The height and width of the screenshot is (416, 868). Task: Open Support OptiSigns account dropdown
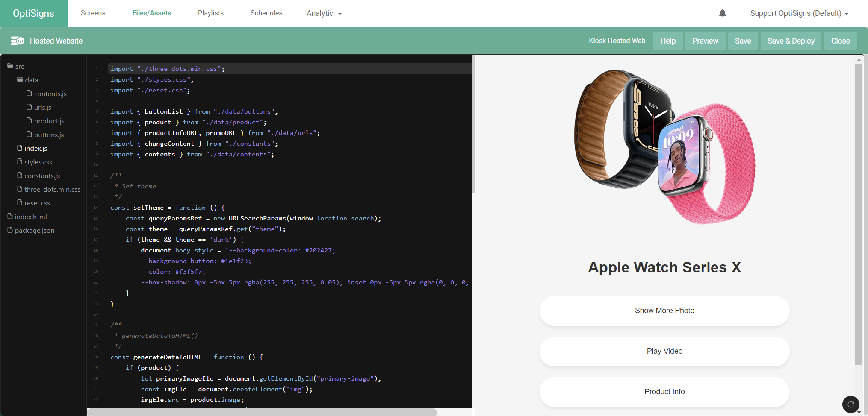coord(799,13)
